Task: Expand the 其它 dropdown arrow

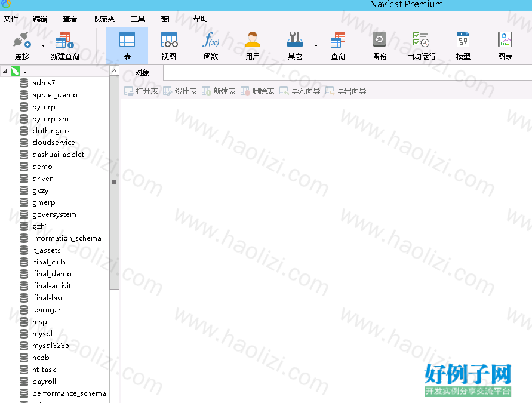Action: pos(316,45)
